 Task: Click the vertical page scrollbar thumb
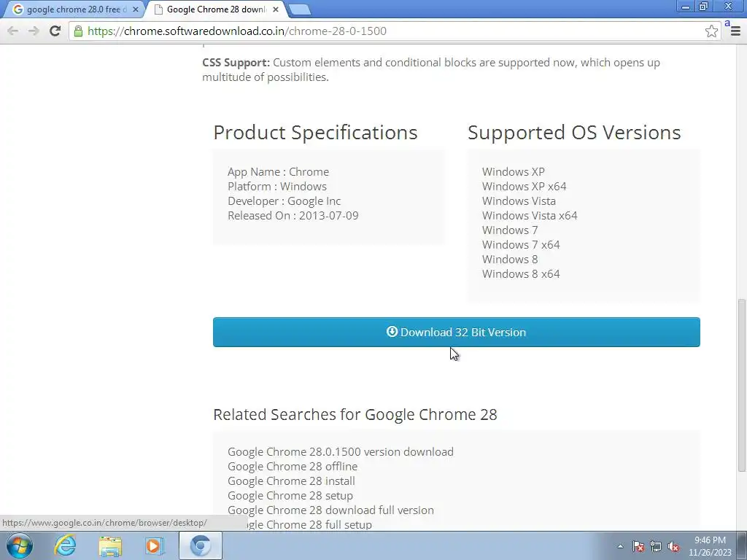741,385
